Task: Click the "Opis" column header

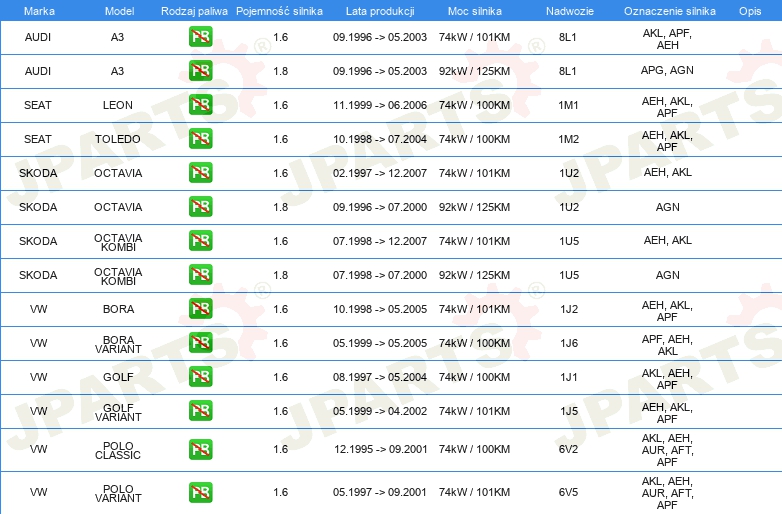Action: (x=750, y=11)
